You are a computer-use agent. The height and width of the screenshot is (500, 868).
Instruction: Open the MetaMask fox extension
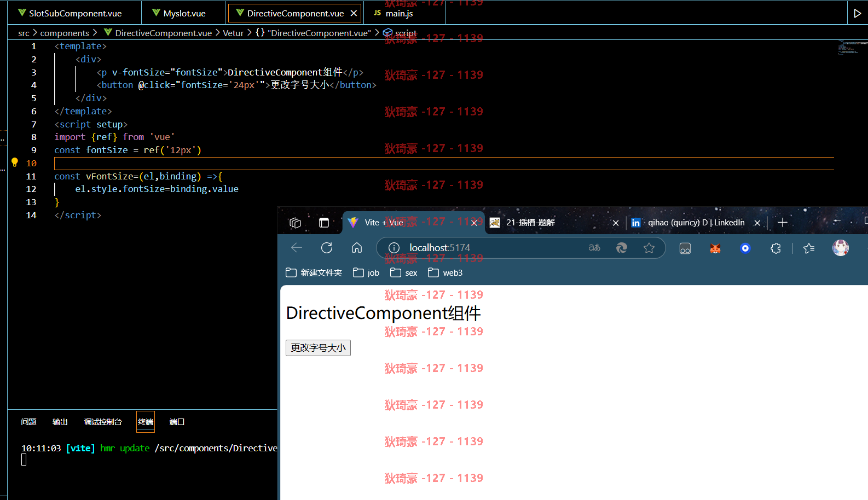point(715,248)
